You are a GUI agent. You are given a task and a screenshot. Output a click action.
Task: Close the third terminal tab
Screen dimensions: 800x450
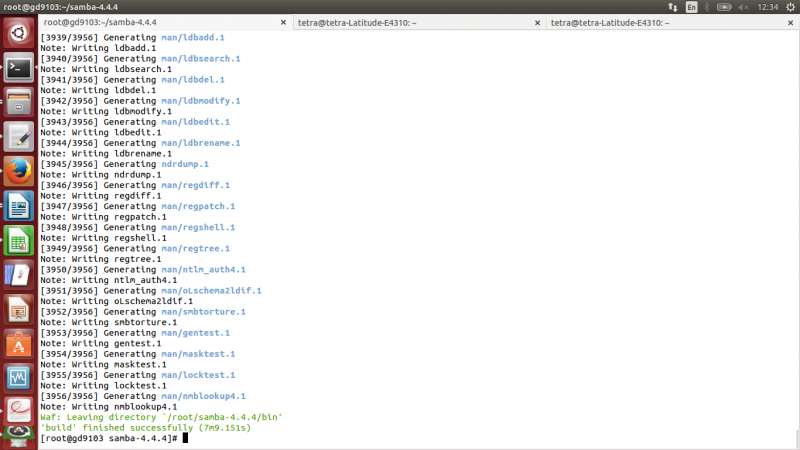coord(790,22)
